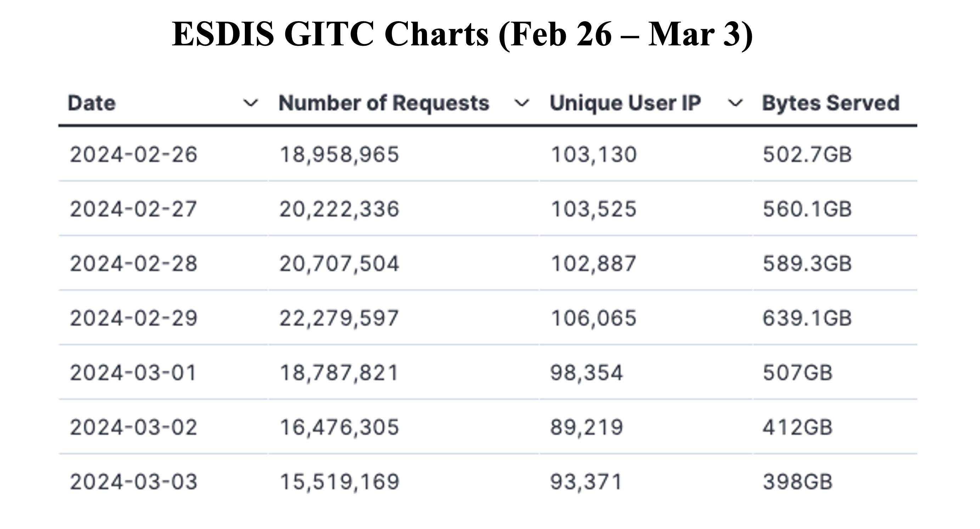This screenshot has height=529, width=980.
Task: Open the Unique User IP column chevron
Action: coord(735,103)
